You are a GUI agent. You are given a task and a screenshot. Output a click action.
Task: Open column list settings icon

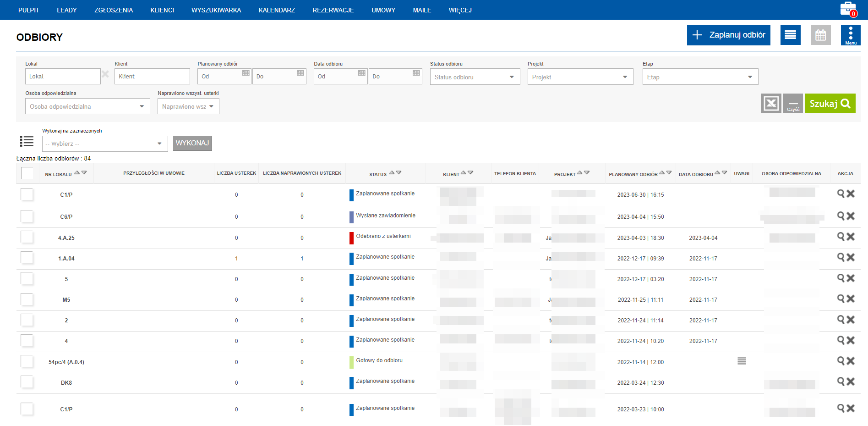(27, 141)
